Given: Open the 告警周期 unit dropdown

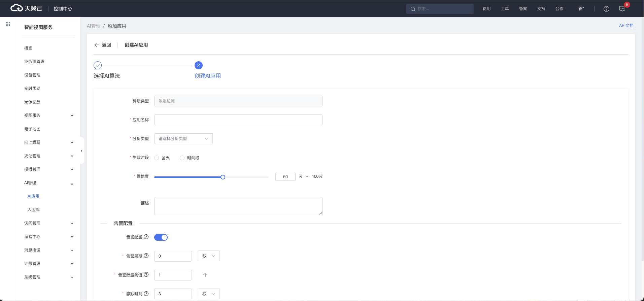Looking at the screenshot, I should (x=209, y=256).
